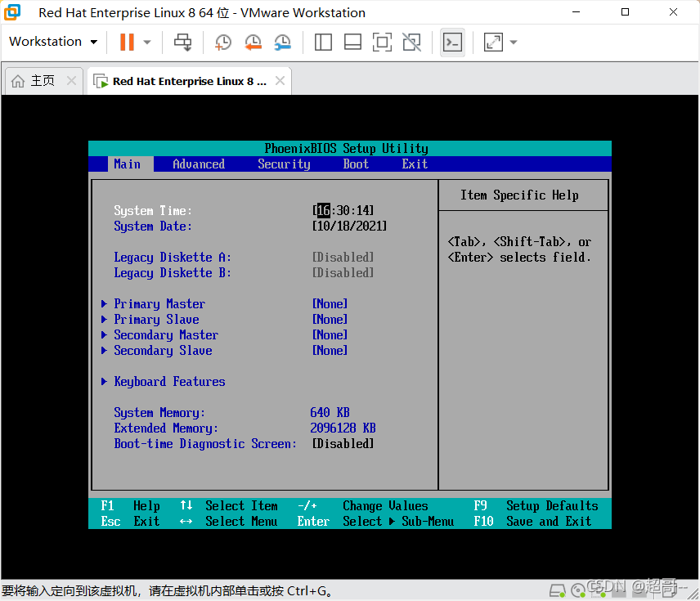
Task: Click the hard disk device status icon
Action: click(x=557, y=591)
